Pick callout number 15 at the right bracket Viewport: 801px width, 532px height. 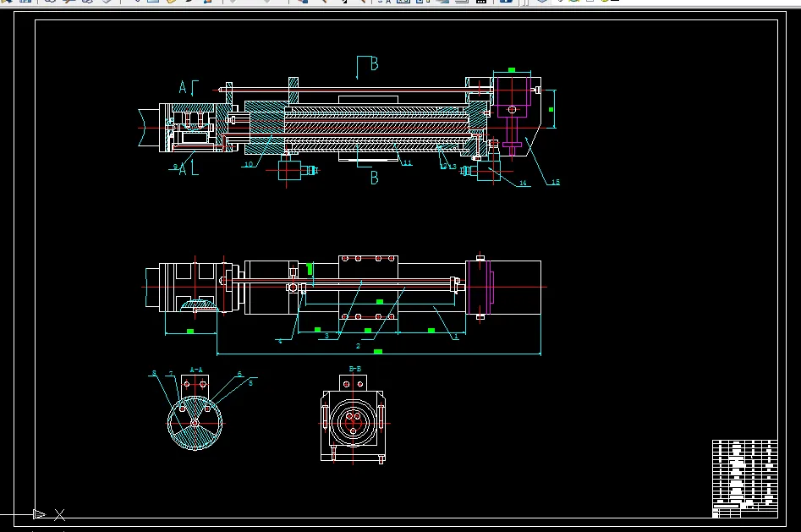556,182
